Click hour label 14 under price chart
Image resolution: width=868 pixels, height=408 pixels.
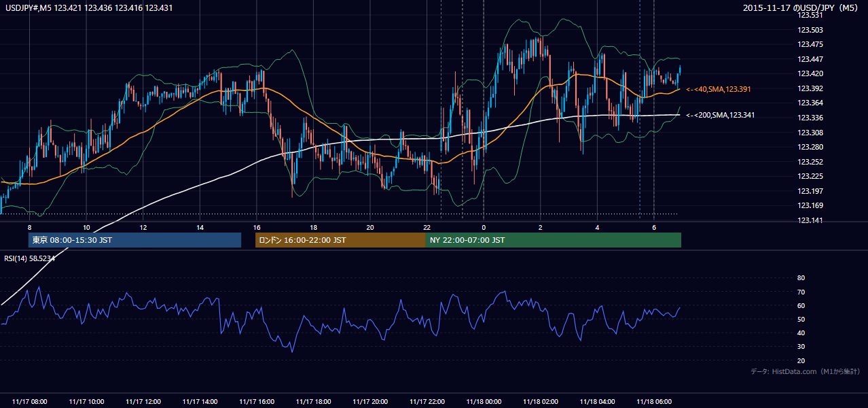(200, 227)
